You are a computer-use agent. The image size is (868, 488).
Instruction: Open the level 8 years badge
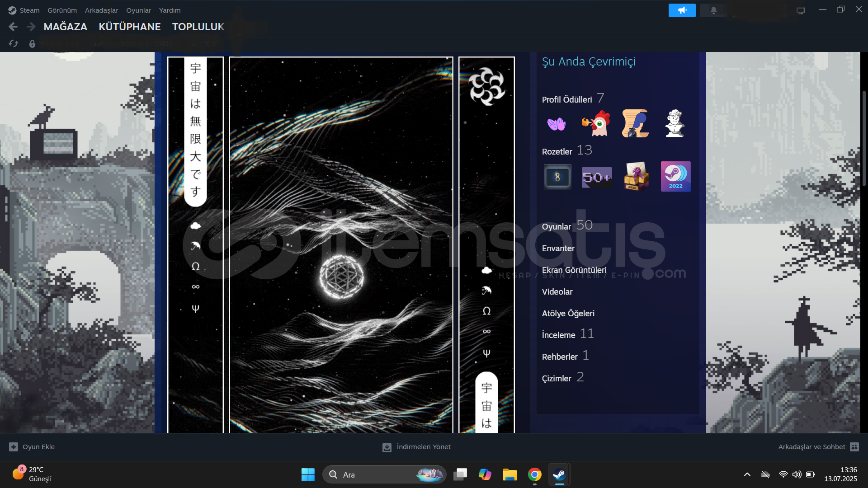(x=557, y=177)
